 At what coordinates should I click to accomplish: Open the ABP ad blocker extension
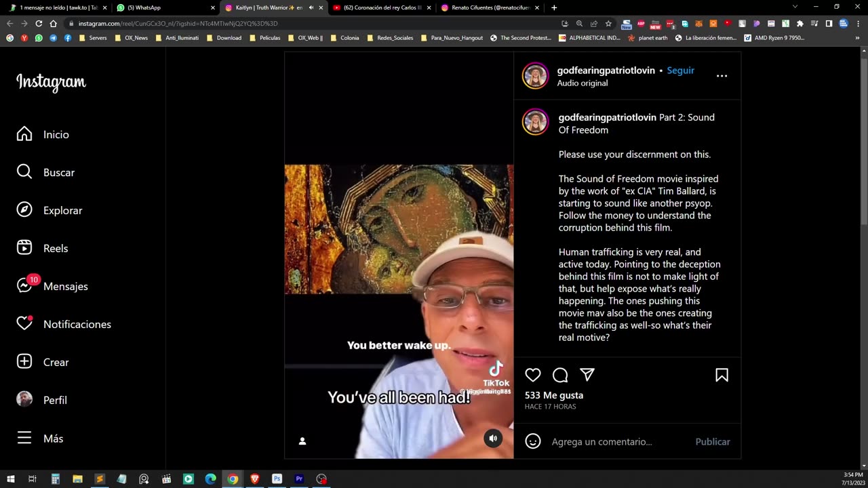tap(641, 24)
